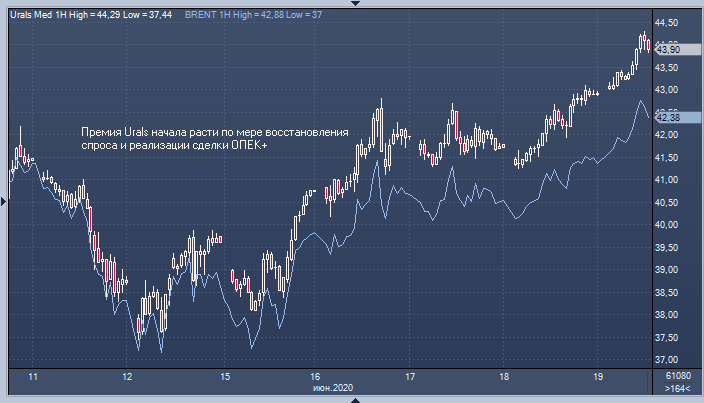The height and width of the screenshot is (403, 704).
Task: Click the 42,38 Brent price tag
Action: coord(668,117)
